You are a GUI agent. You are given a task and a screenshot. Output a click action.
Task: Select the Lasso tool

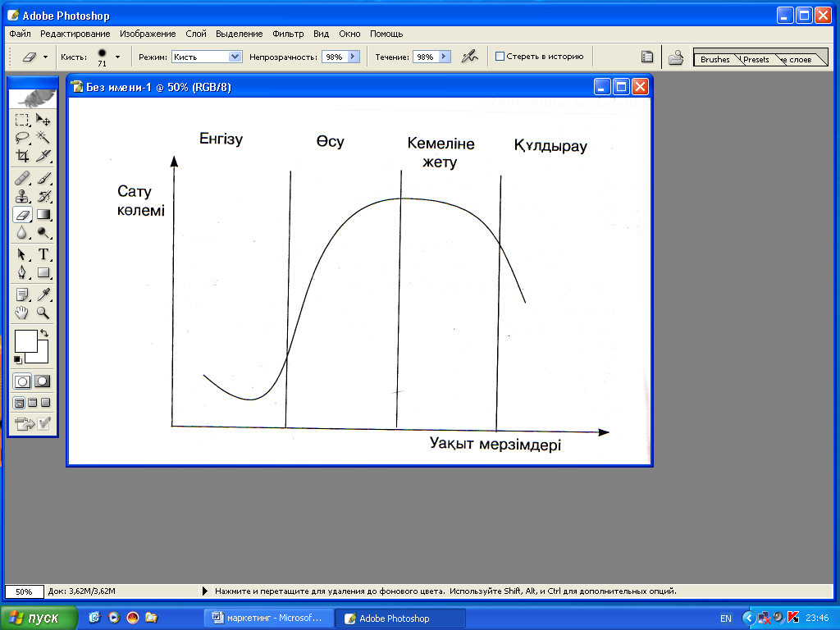click(x=22, y=138)
